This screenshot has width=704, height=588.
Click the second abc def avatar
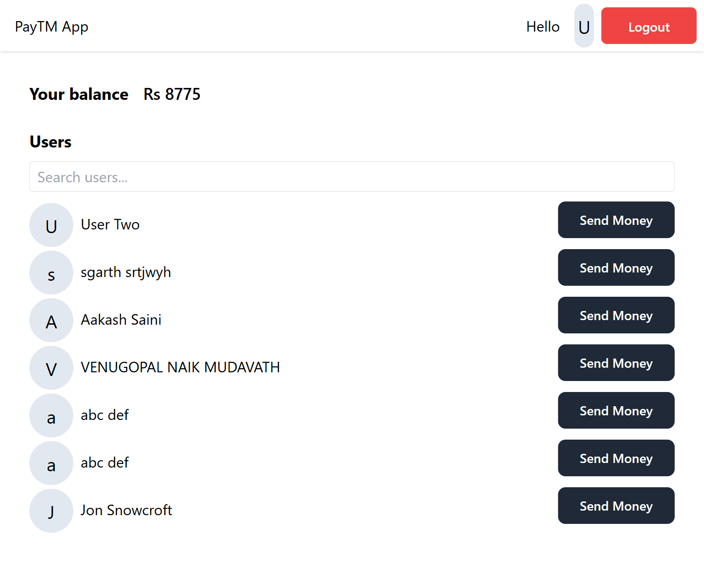pyautogui.click(x=51, y=463)
